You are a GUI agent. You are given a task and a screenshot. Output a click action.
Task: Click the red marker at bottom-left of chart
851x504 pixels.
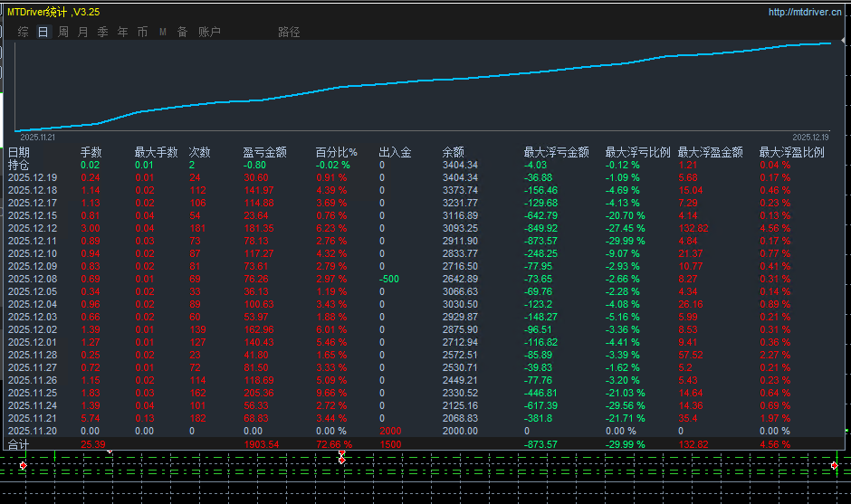point(24,464)
